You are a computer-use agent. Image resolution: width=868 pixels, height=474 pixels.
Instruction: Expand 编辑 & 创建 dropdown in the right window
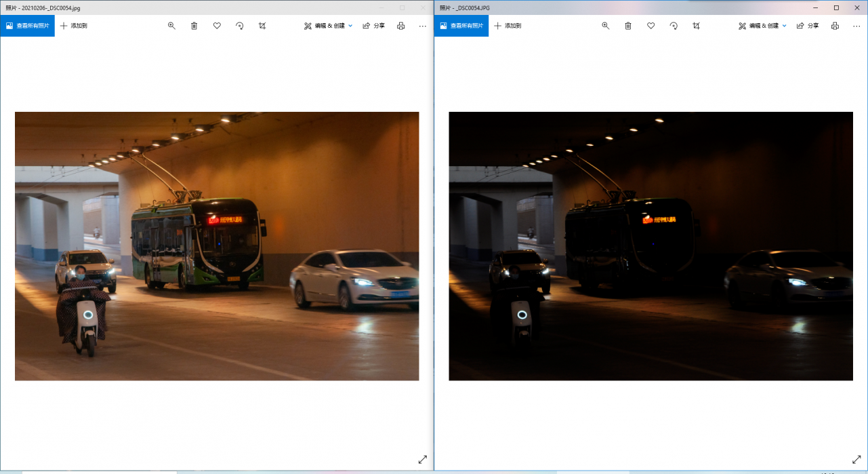[762, 26]
